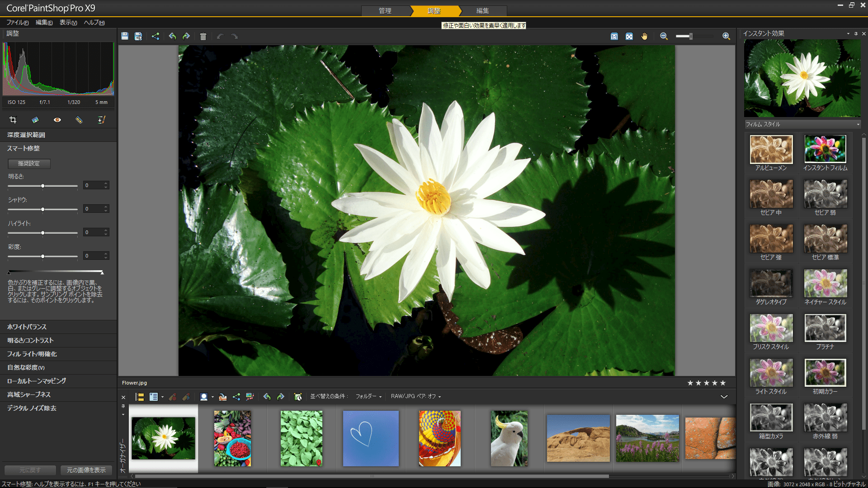
Task: Pin the Instant Effects palette
Action: pyautogui.click(x=856, y=33)
